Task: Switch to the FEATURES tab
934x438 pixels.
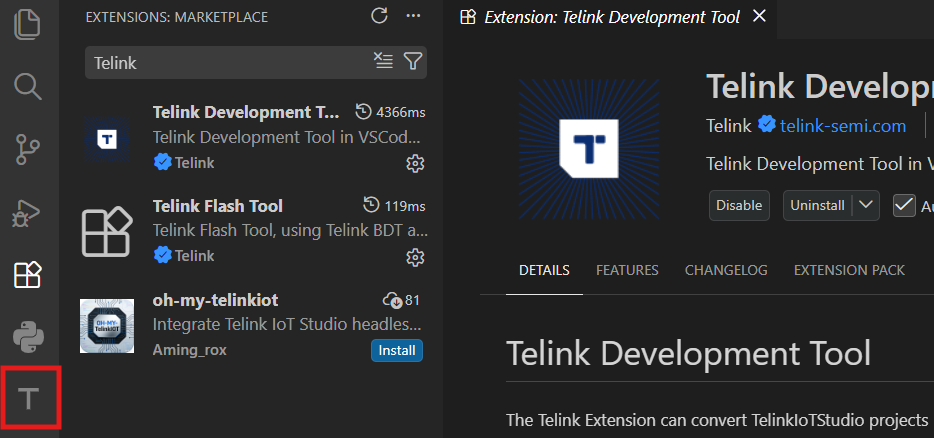Action: 627,270
